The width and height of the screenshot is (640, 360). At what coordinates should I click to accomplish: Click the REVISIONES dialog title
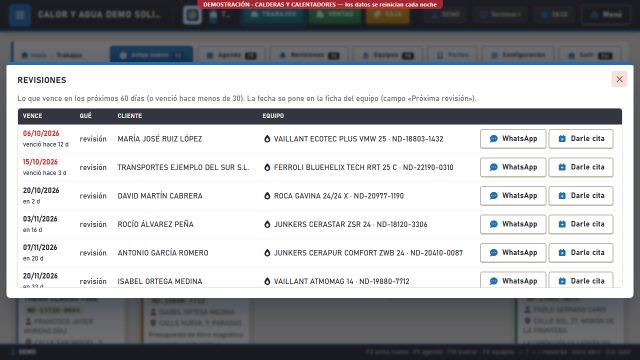pos(42,80)
